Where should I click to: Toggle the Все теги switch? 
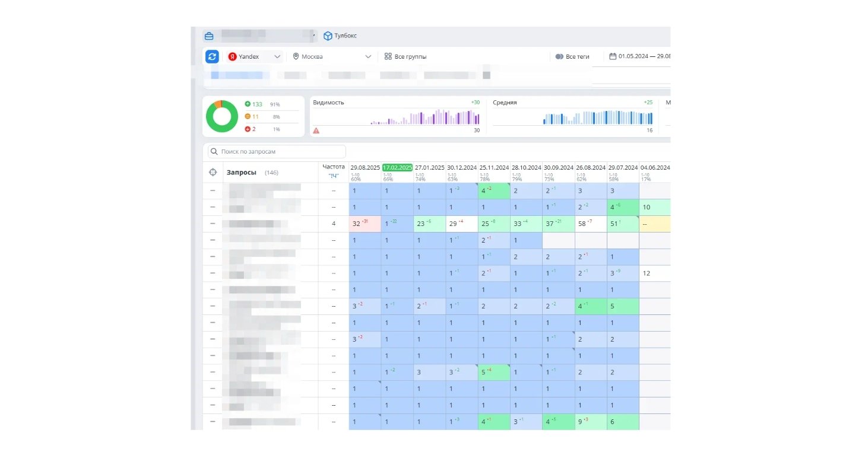559,56
